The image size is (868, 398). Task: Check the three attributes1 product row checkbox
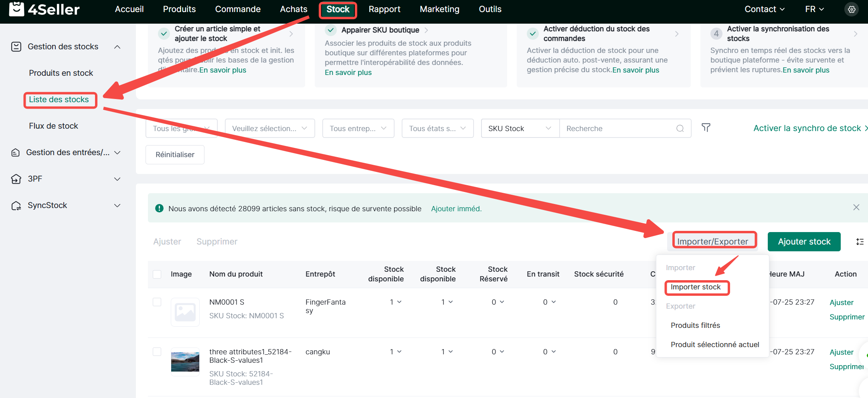tap(157, 352)
